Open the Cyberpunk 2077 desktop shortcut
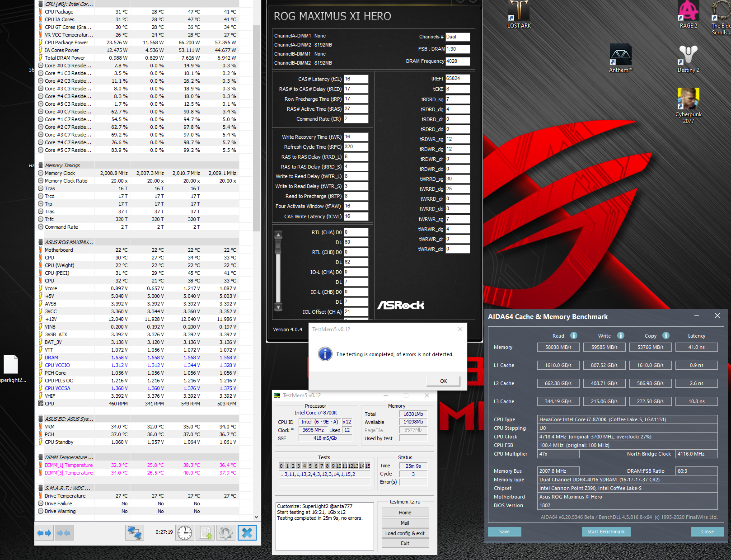 (x=688, y=105)
